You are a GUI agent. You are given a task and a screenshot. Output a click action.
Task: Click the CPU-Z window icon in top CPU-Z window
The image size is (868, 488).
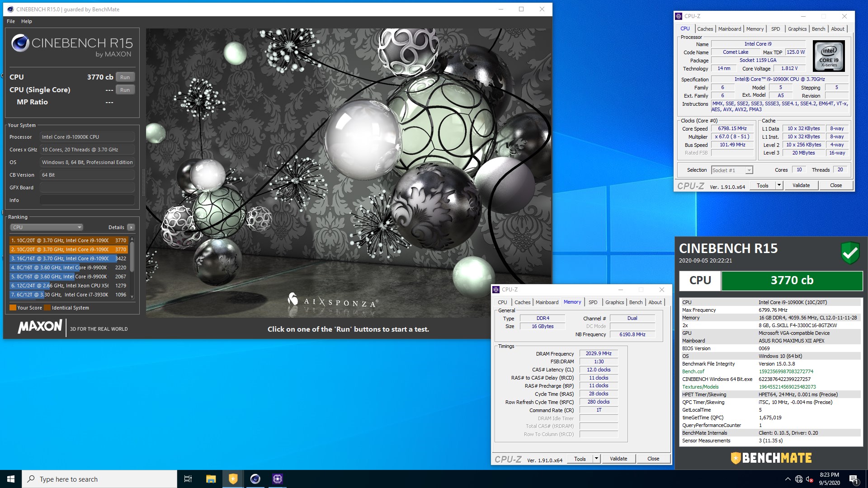[679, 16]
